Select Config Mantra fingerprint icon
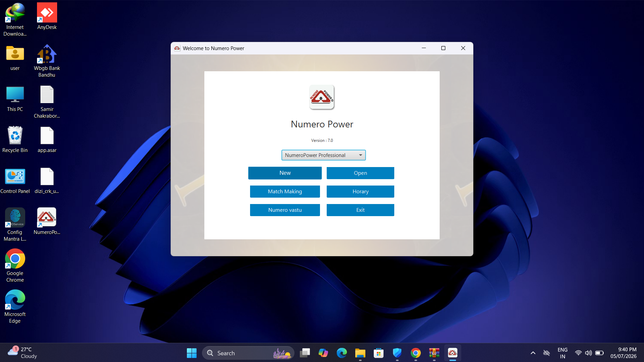Image resolution: width=644 pixels, height=362 pixels. pyautogui.click(x=15, y=225)
